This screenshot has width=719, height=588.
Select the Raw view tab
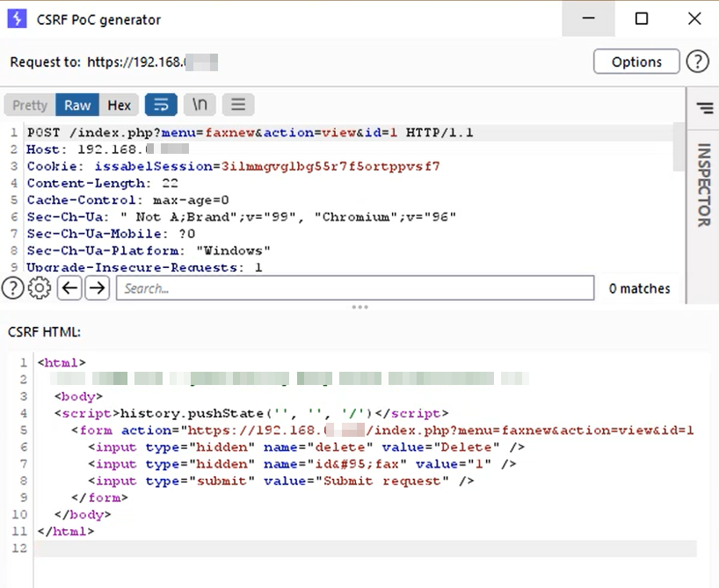tap(77, 105)
